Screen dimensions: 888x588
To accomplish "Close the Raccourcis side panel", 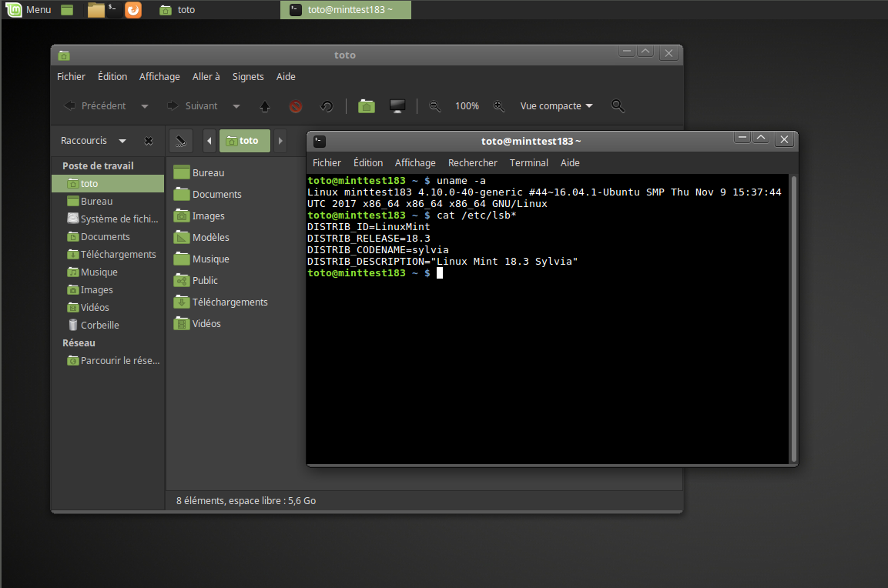I will pyautogui.click(x=149, y=141).
